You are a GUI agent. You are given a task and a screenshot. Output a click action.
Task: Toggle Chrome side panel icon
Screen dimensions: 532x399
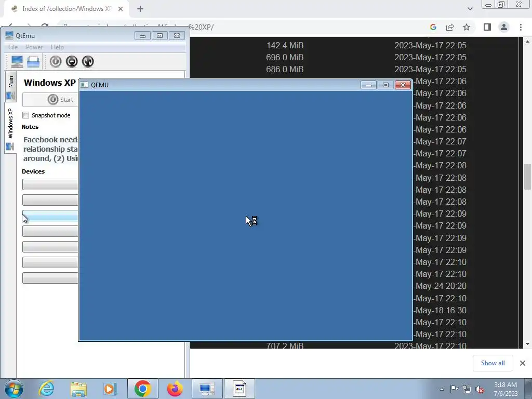(x=487, y=27)
